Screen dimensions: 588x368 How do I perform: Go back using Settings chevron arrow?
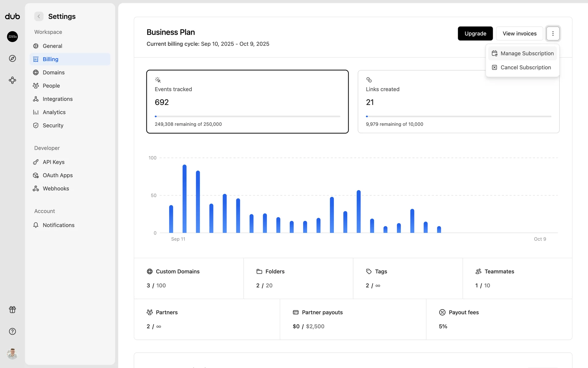click(x=39, y=16)
